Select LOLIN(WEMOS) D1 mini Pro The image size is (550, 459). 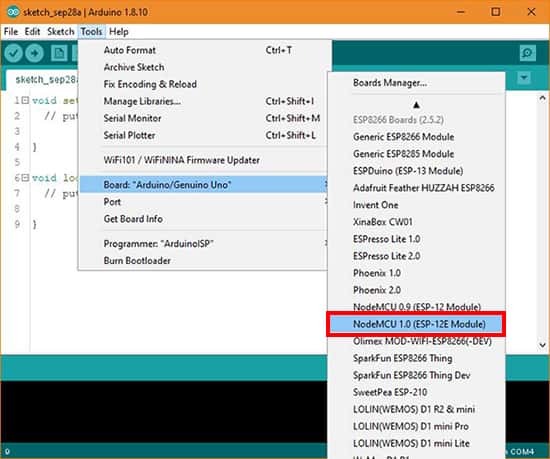coord(416,426)
